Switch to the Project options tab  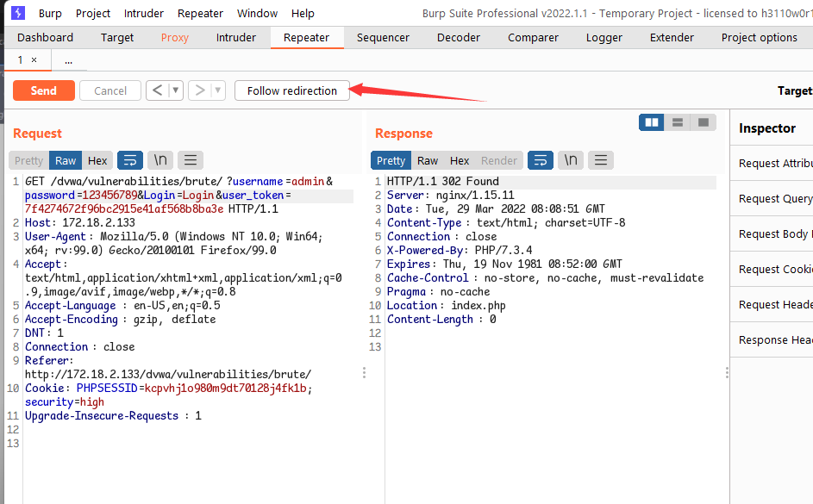pos(759,38)
